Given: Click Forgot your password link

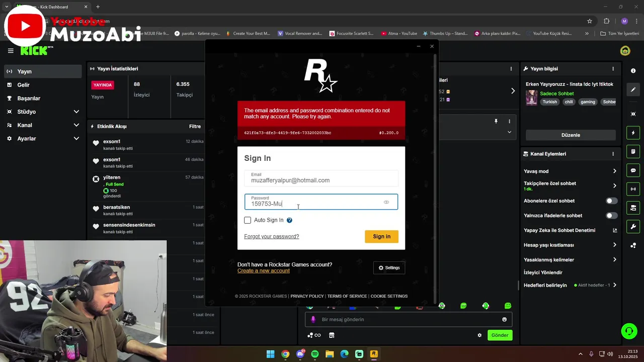Looking at the screenshot, I should [x=272, y=236].
